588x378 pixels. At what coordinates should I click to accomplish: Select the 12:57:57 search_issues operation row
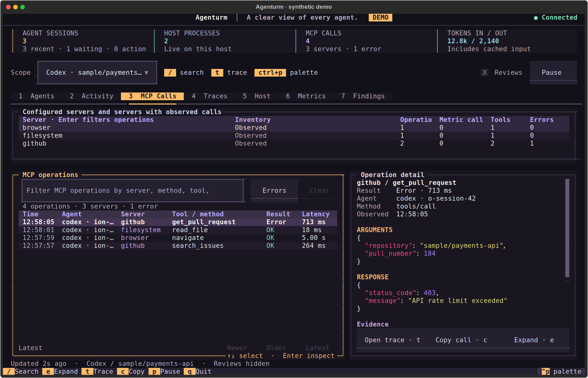[x=178, y=246]
